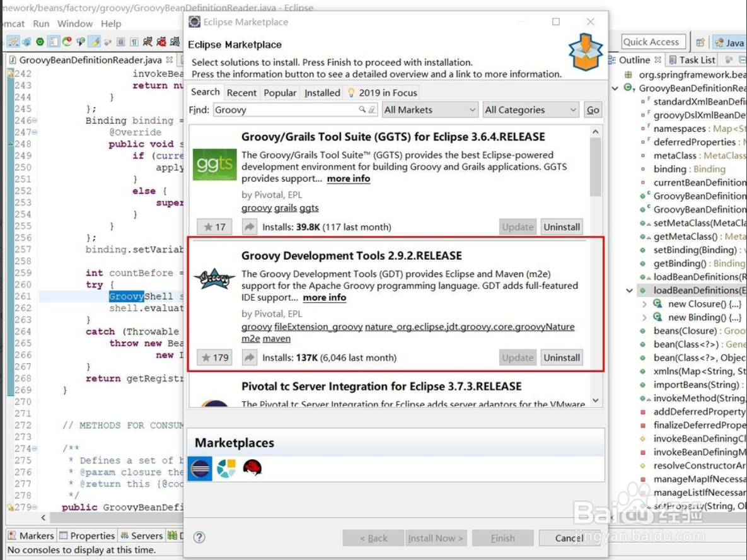Click the green Spring Boot power icon
The image size is (747, 560).
[40, 42]
